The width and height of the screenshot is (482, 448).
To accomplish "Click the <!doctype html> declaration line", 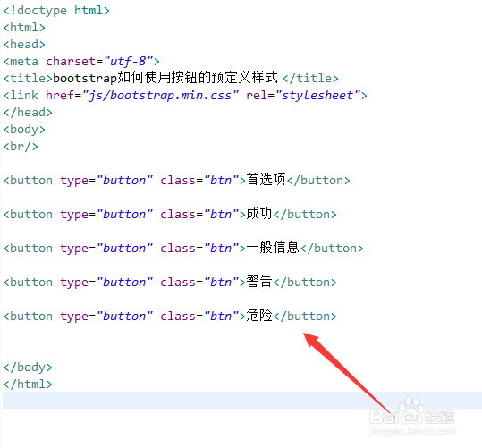I will (x=56, y=11).
